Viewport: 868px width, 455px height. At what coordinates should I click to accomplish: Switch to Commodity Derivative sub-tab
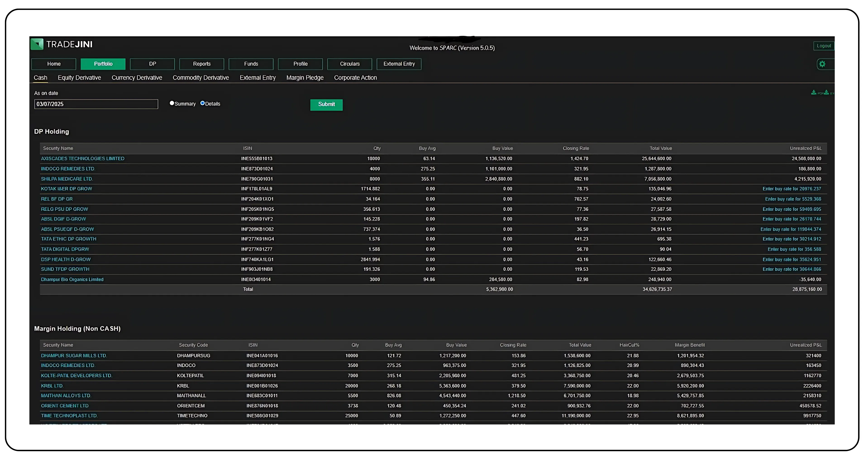[x=201, y=77]
